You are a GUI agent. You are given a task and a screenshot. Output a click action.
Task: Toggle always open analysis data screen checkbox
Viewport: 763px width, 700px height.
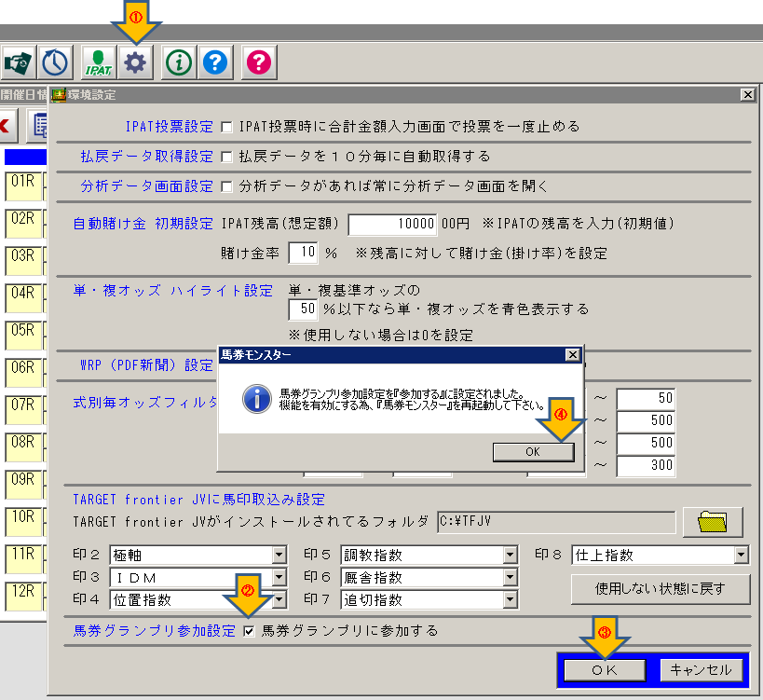coord(226,187)
